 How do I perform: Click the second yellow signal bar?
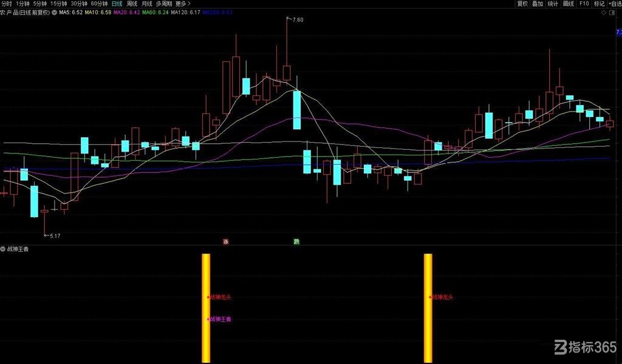(x=428, y=308)
